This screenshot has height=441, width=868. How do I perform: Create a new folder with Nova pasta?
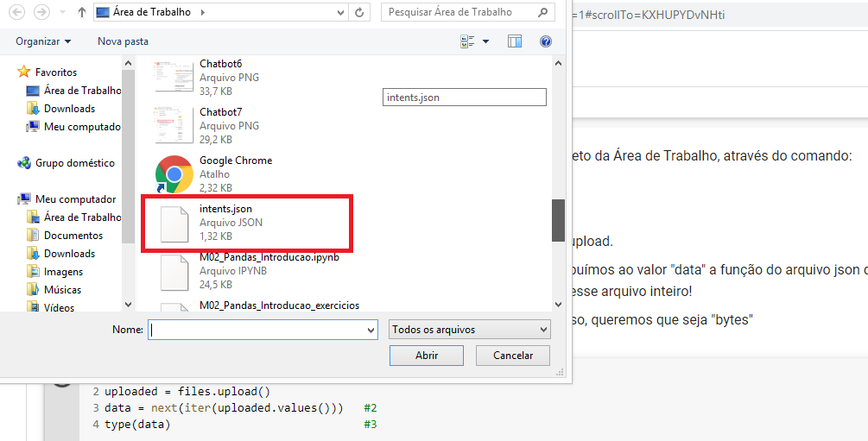(x=123, y=41)
